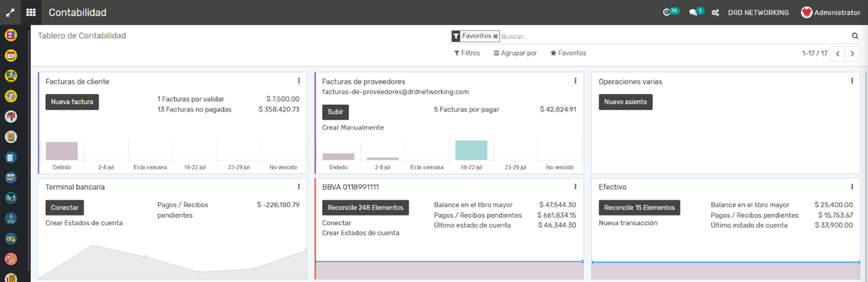The image size is (868, 282).
Task: Click the search magnifier icon
Action: [855, 36]
